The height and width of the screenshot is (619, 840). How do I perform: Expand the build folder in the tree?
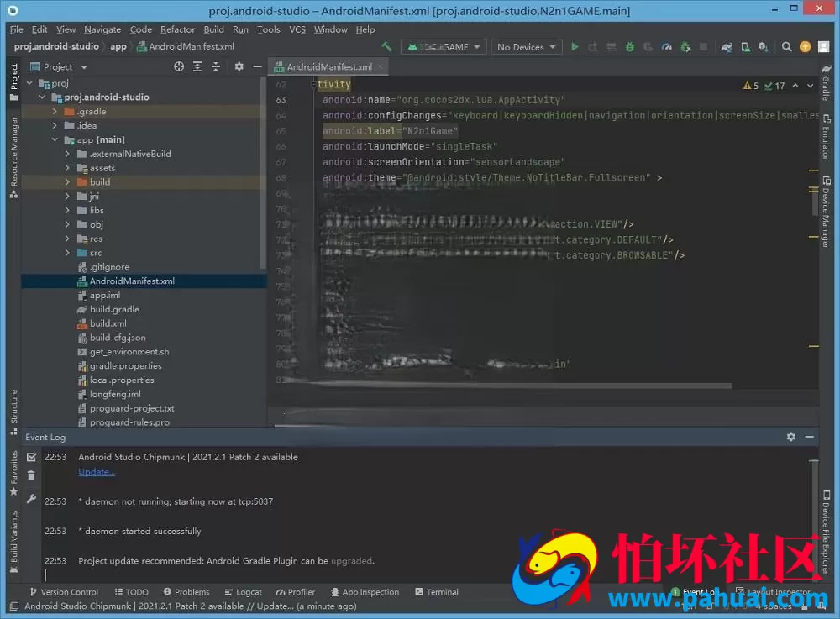coord(67,182)
